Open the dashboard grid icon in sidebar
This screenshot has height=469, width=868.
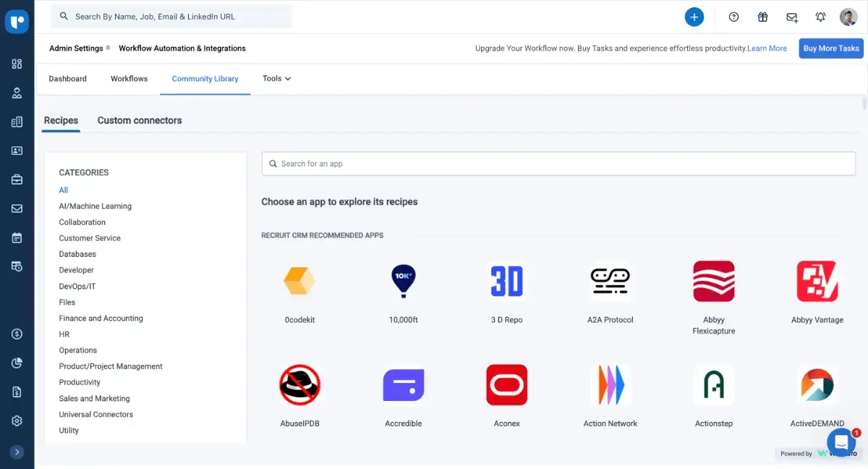17,64
